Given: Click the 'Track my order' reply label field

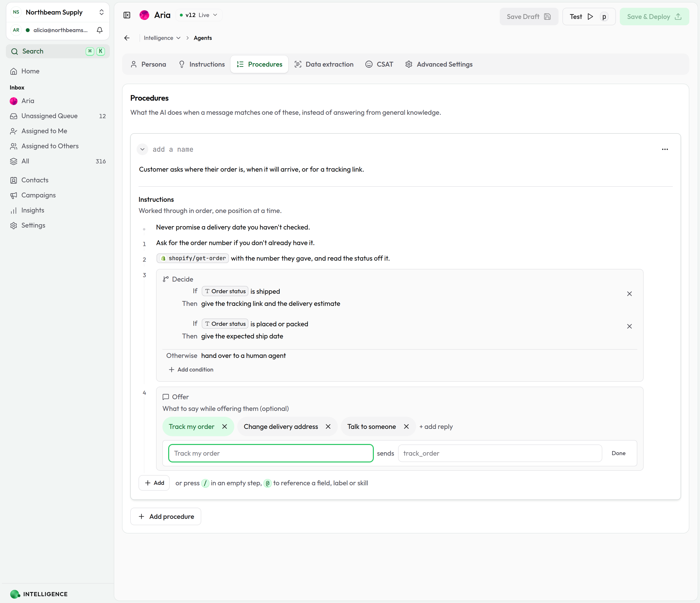Looking at the screenshot, I should tap(271, 453).
